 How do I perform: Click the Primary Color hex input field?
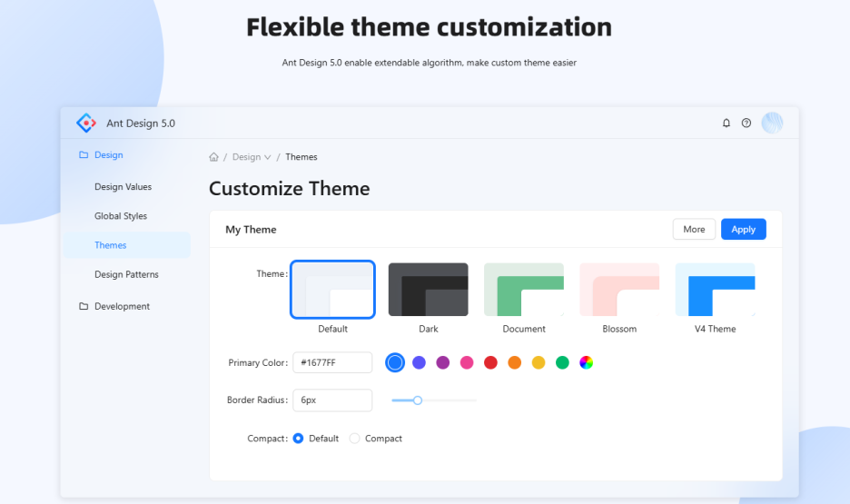[332, 362]
